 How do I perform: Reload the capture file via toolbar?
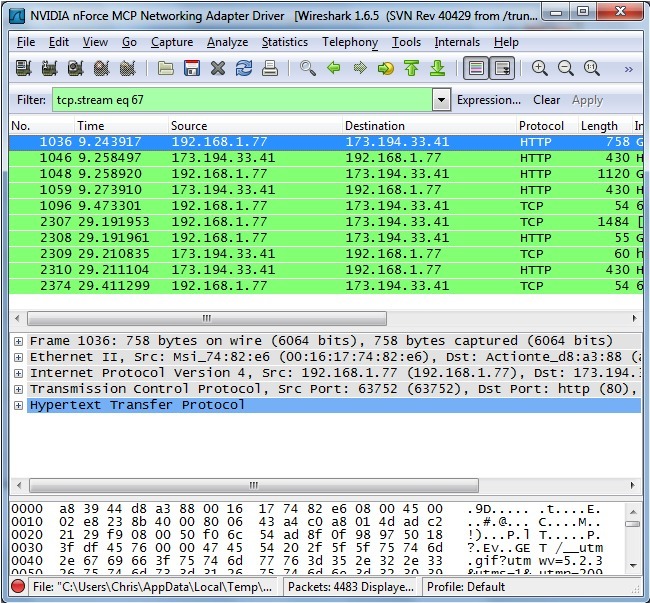point(244,69)
